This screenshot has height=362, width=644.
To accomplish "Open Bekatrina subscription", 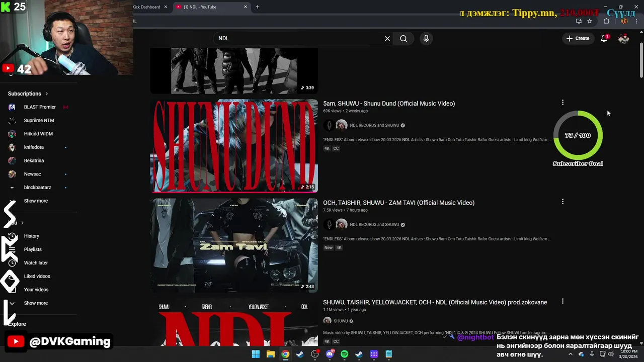I will tap(34, 160).
